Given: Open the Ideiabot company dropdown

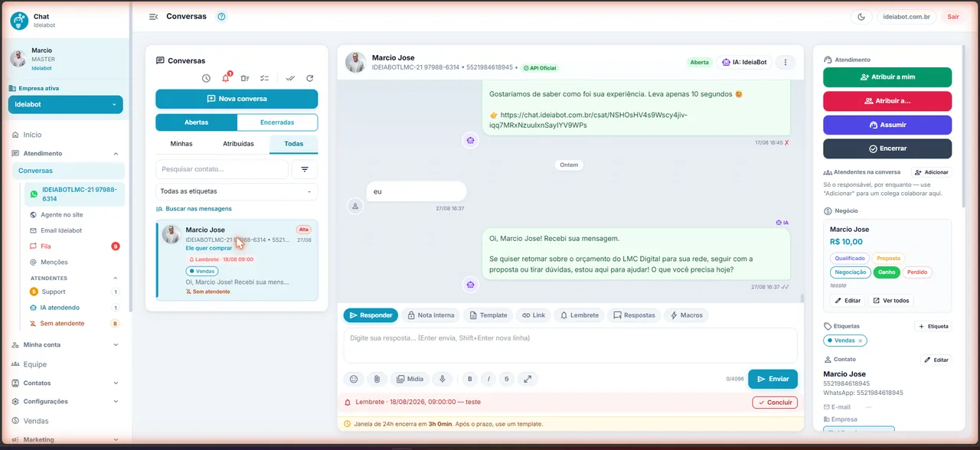Looking at the screenshot, I should click(66, 104).
